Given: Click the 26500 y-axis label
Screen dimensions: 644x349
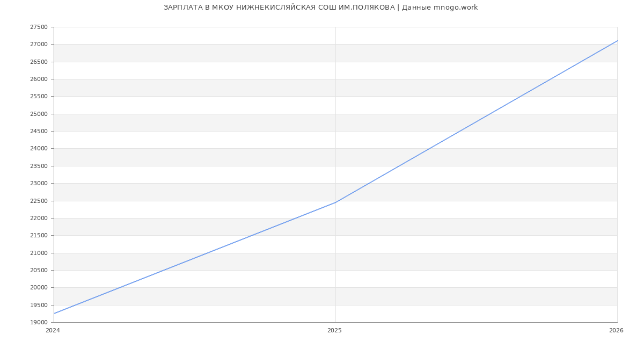Looking at the screenshot, I should tap(39, 62).
